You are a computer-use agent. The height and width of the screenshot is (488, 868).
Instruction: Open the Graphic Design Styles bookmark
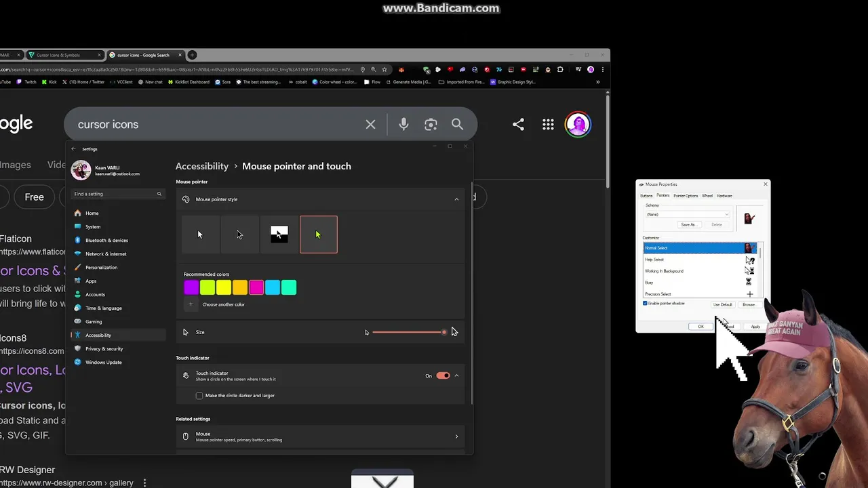tap(513, 82)
